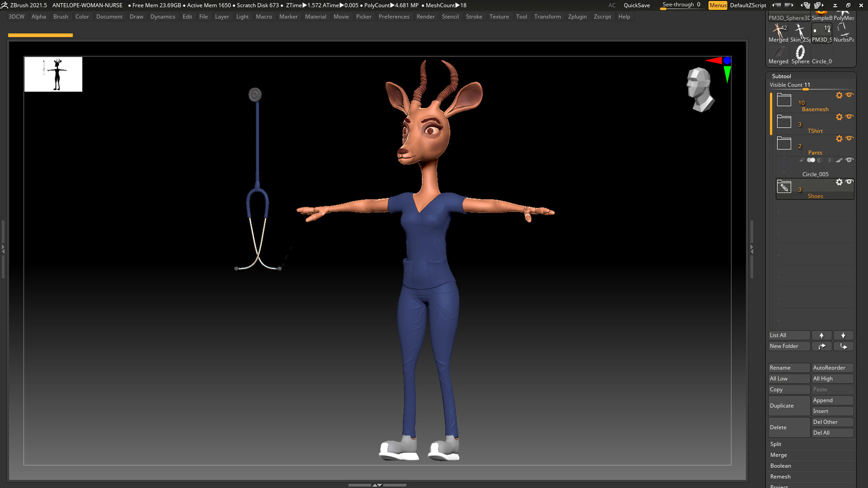Click the Delete subtool button

pyautogui.click(x=789, y=427)
